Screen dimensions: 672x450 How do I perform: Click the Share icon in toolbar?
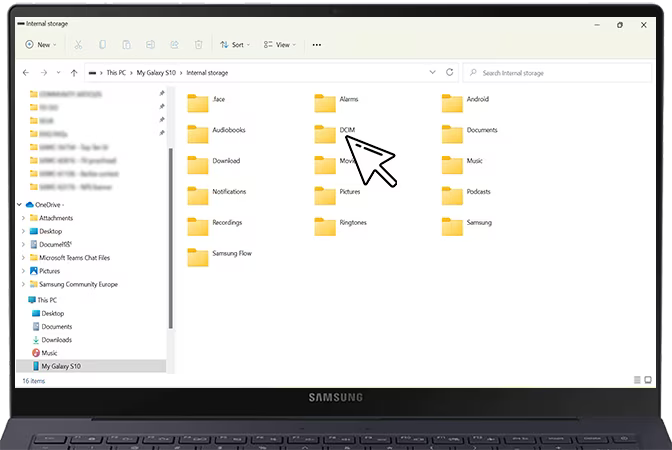coord(174,45)
